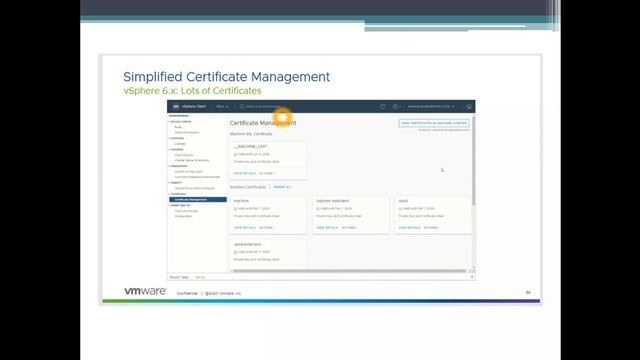640x360 pixels.
Task: Select Client Plug-Ins in the sidebar
Action: point(184,155)
